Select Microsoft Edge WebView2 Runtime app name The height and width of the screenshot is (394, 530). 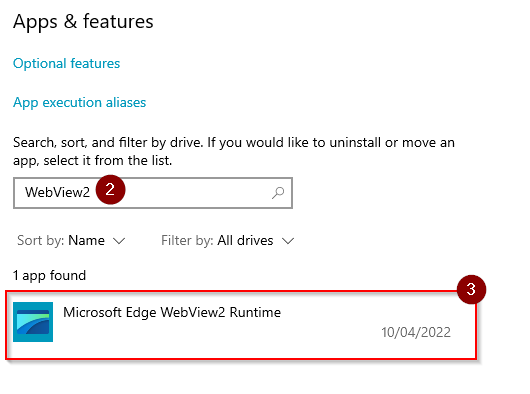[172, 312]
